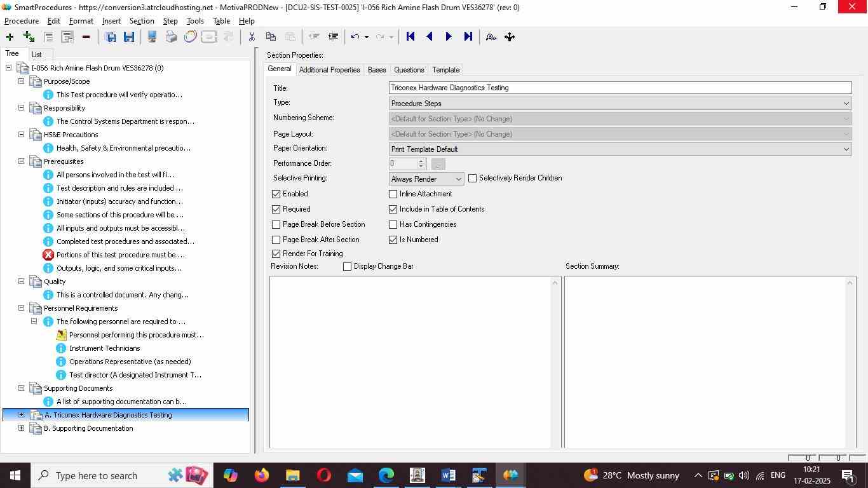Open the undo history dropdown arrow
This screenshot has height=488, width=868.
pyautogui.click(x=367, y=37)
